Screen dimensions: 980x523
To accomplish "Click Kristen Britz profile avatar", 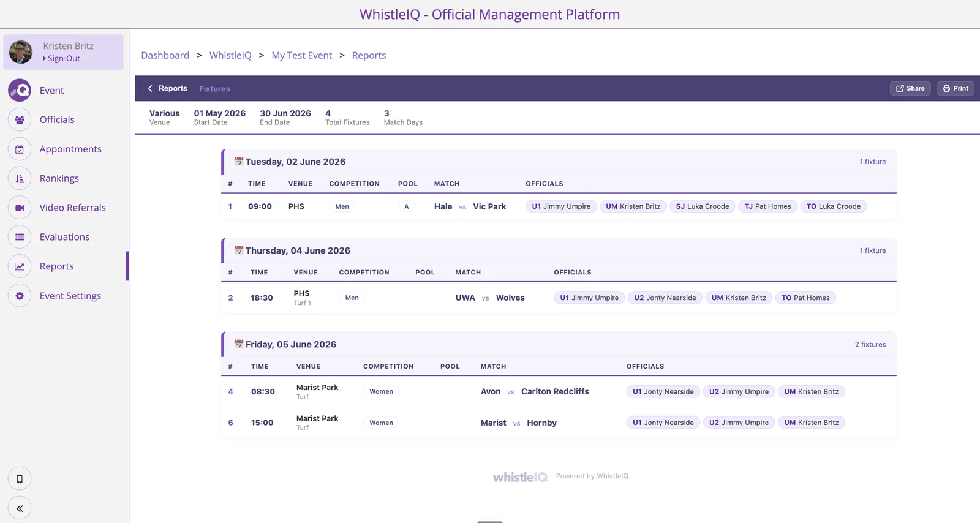I will pos(21,52).
